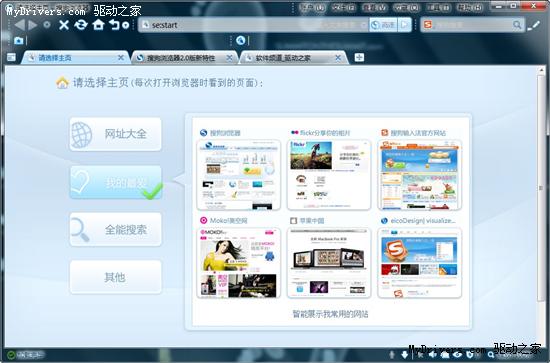Viewport: 550px width, 363px height.
Task: Open the 搜狗浏览器 site thumbnail
Action: click(239, 175)
